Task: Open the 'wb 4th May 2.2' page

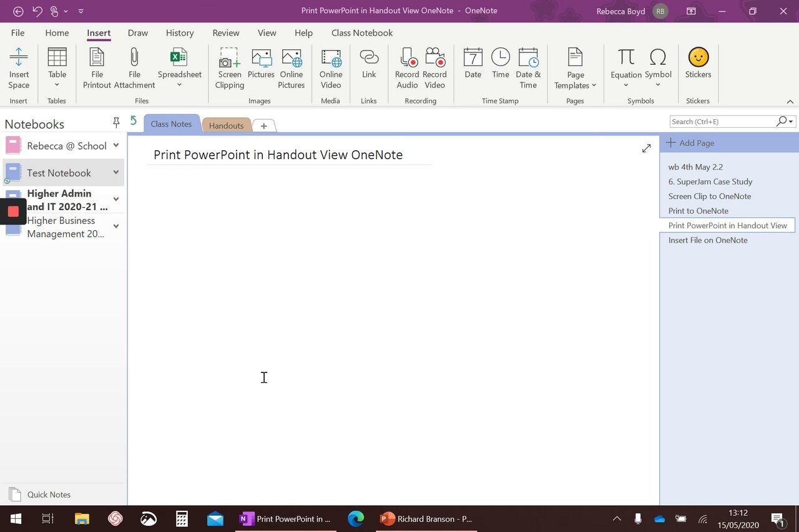Action: point(695,167)
